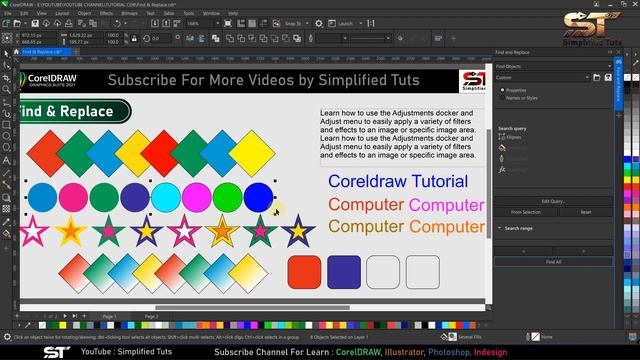The height and width of the screenshot is (360, 640).
Task: Go to the Welcome Screen home icon
Action: pyautogui.click(x=16, y=52)
